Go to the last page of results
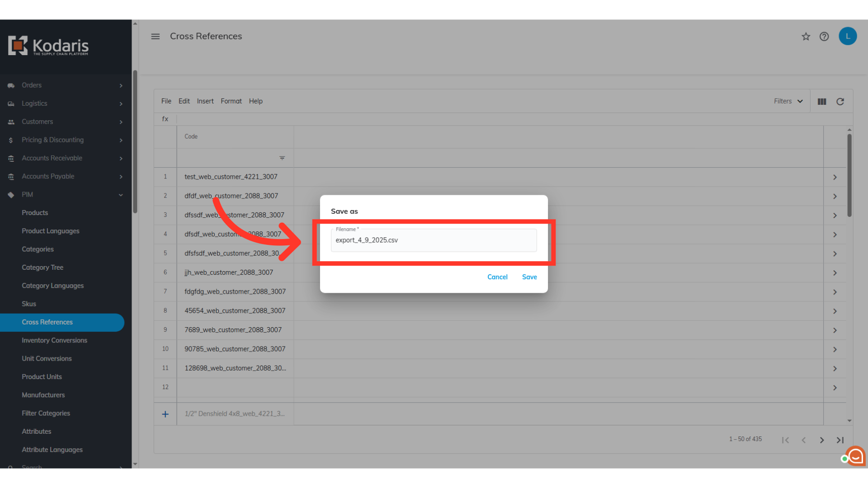The width and height of the screenshot is (868, 488). tap(840, 440)
